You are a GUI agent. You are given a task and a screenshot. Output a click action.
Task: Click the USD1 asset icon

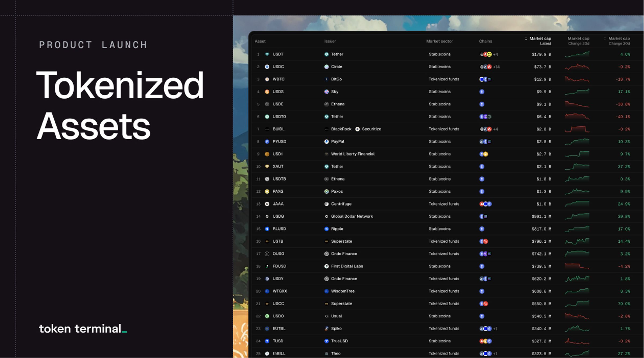pyautogui.click(x=267, y=154)
